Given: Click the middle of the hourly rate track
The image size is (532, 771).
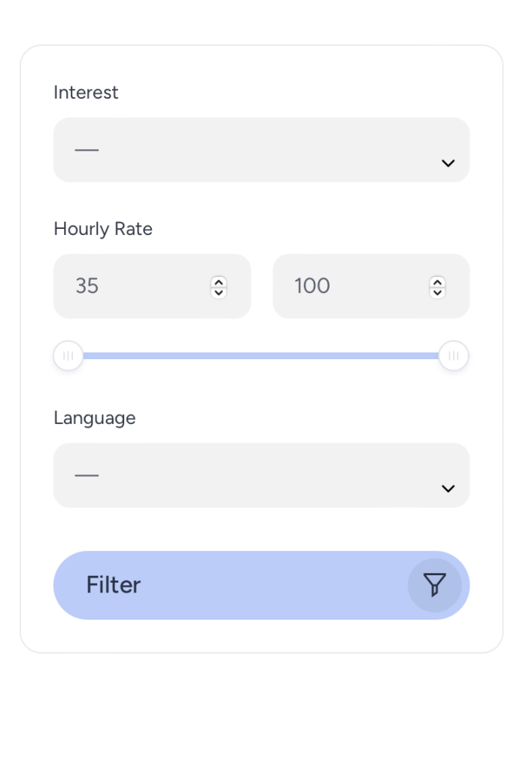Looking at the screenshot, I should (x=261, y=356).
